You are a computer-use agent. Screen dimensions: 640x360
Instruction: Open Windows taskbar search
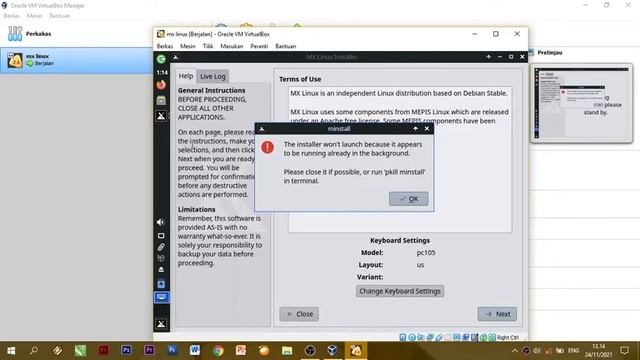click(34, 351)
